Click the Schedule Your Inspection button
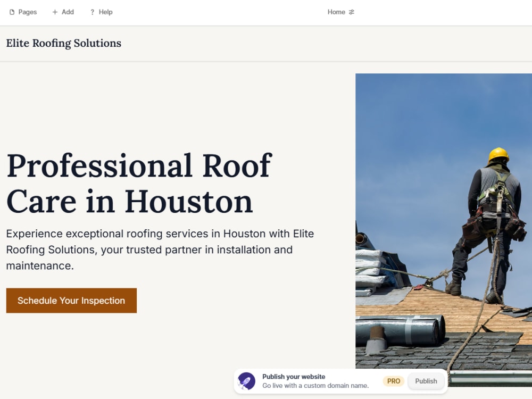Image resolution: width=532 pixels, height=399 pixels. tap(71, 301)
